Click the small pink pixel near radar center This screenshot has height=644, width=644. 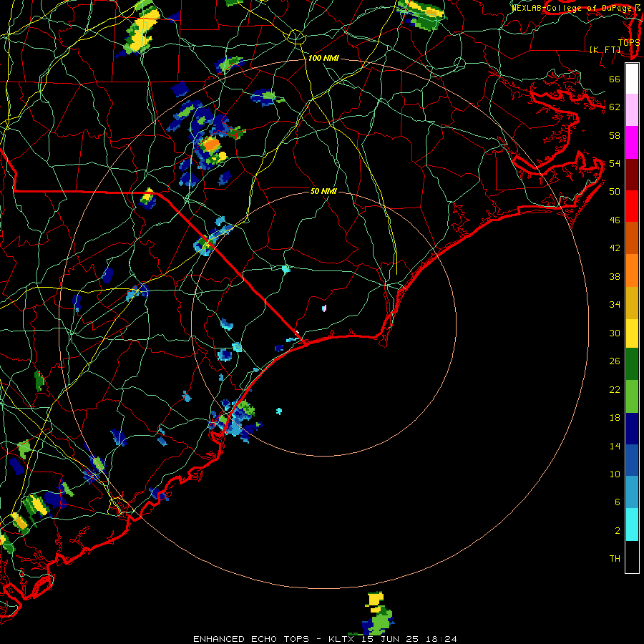click(324, 308)
